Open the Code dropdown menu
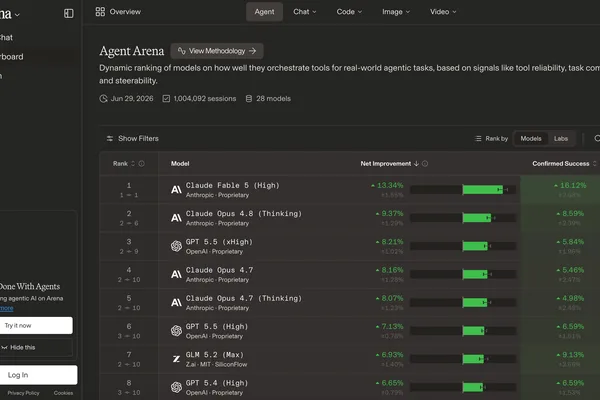Screen dimensions: 600x400 [x=349, y=12]
